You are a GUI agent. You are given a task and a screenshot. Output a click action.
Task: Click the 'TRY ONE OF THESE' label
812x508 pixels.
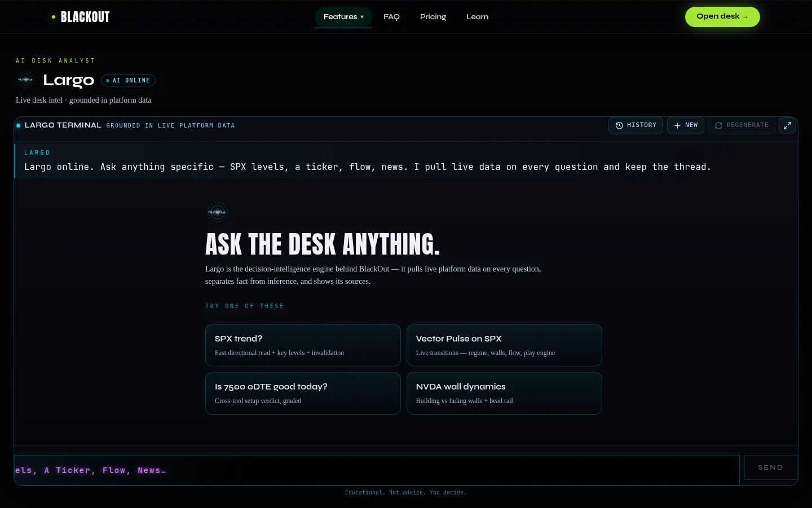[245, 306]
